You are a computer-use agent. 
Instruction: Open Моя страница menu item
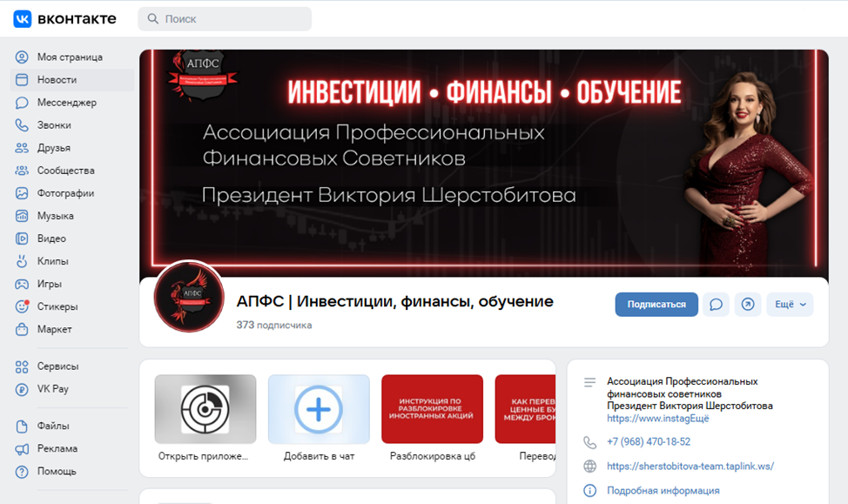(x=72, y=57)
